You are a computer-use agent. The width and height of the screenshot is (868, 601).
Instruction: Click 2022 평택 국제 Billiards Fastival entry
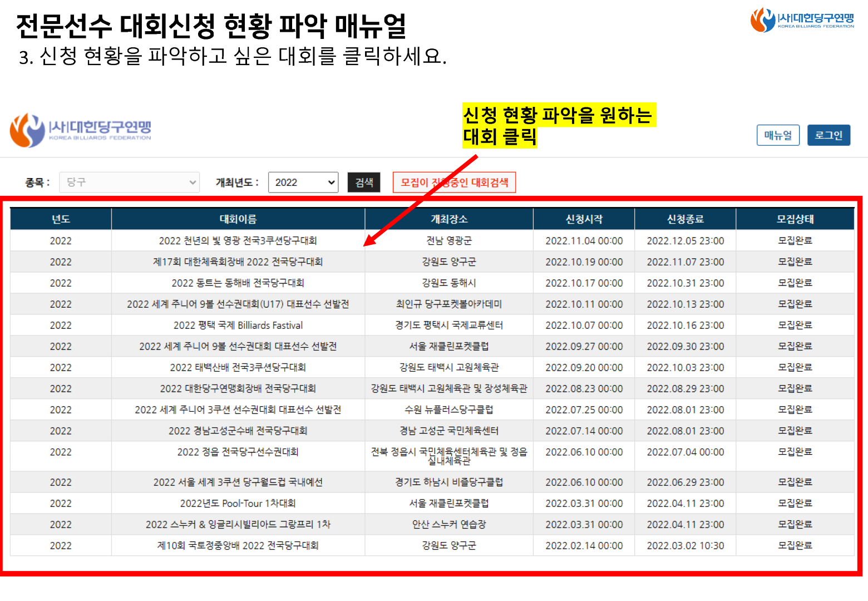pos(238,325)
